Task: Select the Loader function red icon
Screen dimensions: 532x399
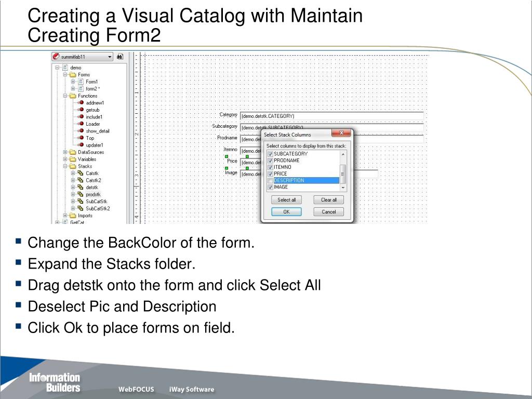Action: (x=81, y=124)
